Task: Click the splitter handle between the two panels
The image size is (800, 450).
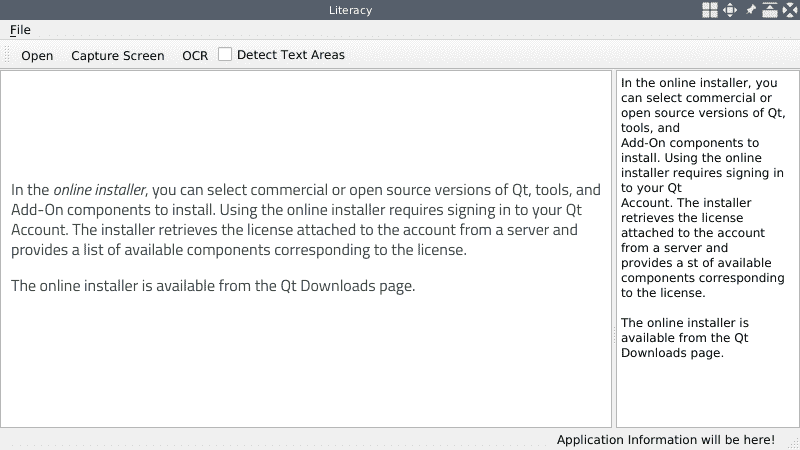Action: pyautogui.click(x=614, y=250)
